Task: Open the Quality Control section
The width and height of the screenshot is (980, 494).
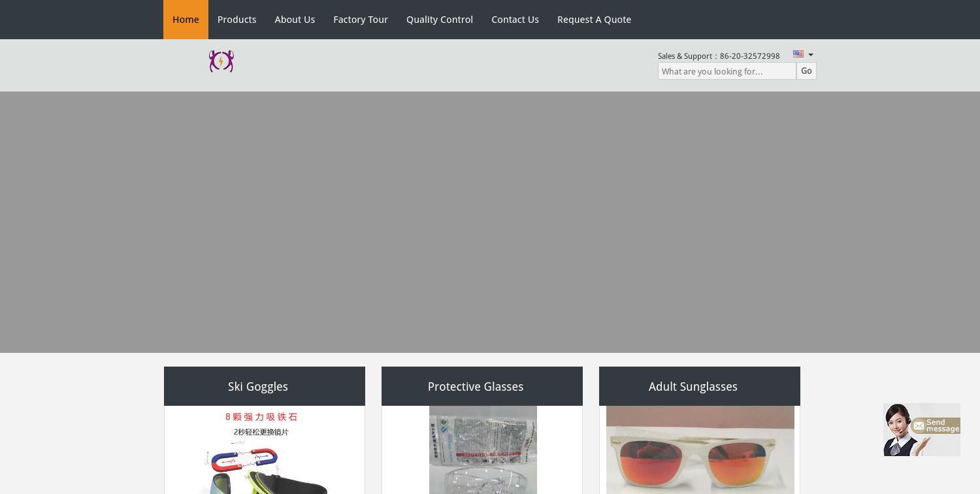Action: [440, 20]
